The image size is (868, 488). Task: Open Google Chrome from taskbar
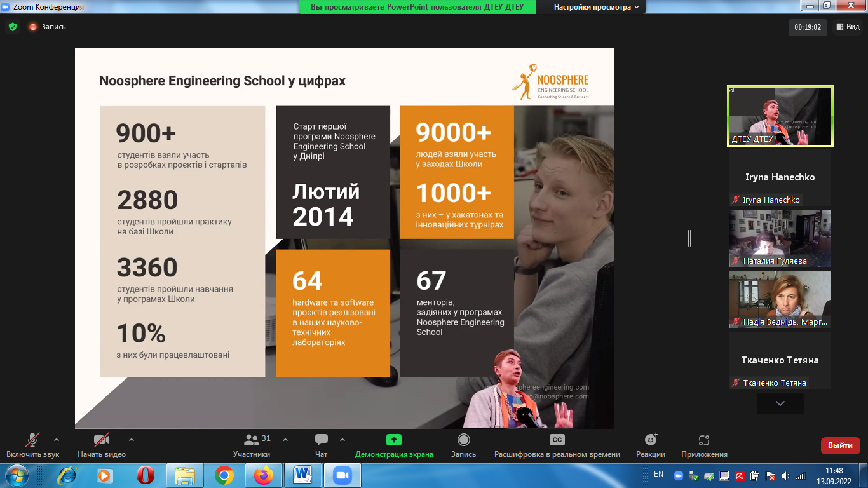(x=224, y=475)
